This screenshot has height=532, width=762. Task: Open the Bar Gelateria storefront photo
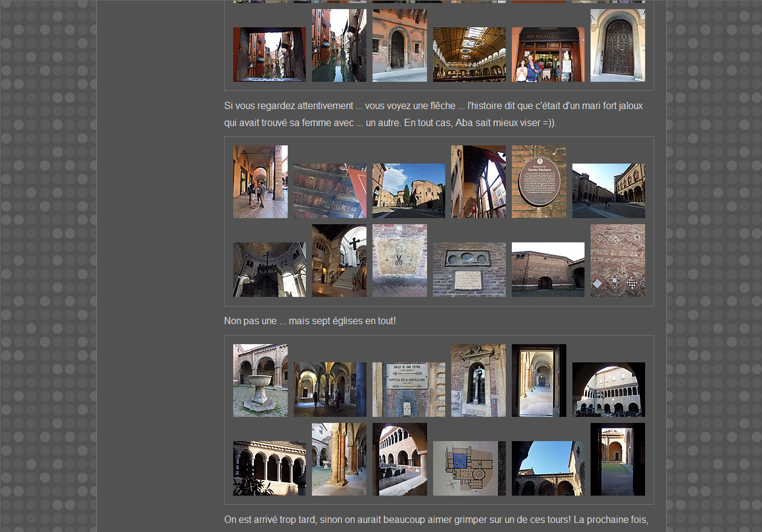[x=548, y=55]
